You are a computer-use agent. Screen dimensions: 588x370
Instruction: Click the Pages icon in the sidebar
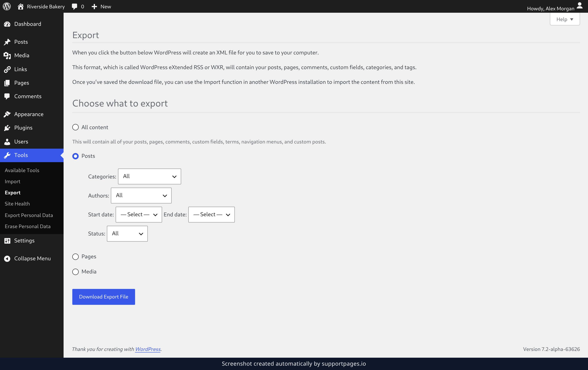pyautogui.click(x=7, y=83)
